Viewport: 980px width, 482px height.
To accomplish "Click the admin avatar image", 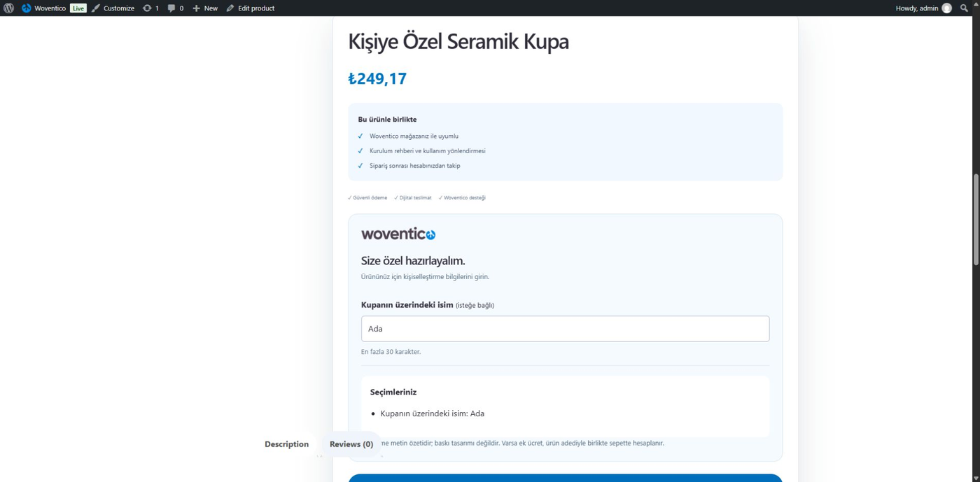I will coord(946,8).
